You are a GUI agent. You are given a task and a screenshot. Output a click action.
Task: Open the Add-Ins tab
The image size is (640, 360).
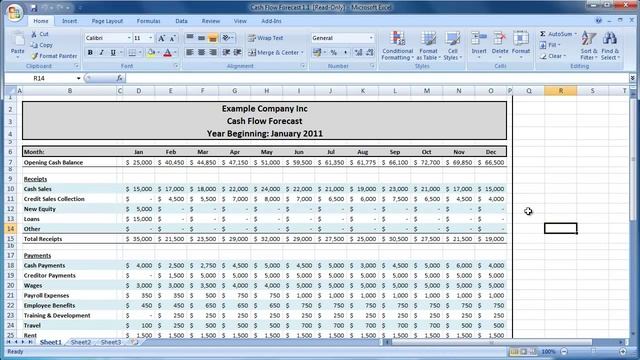(x=271, y=21)
